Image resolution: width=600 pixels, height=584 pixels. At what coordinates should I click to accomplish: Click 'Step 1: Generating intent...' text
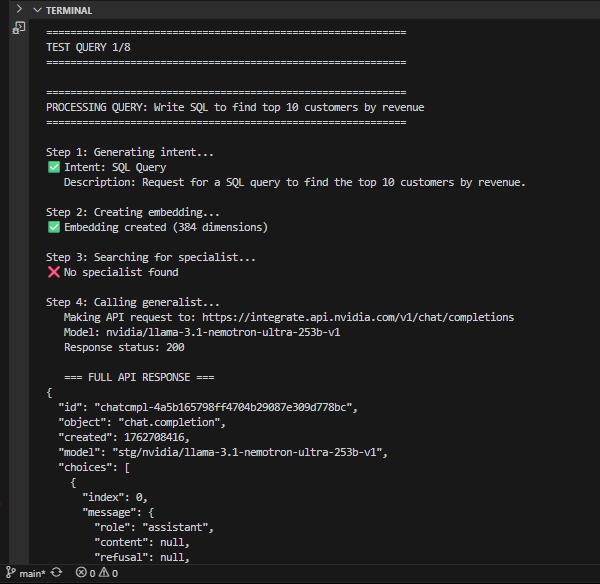130,152
